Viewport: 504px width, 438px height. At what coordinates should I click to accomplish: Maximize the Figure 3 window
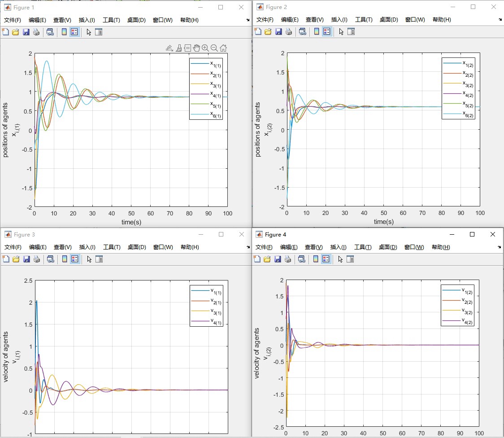click(221, 234)
